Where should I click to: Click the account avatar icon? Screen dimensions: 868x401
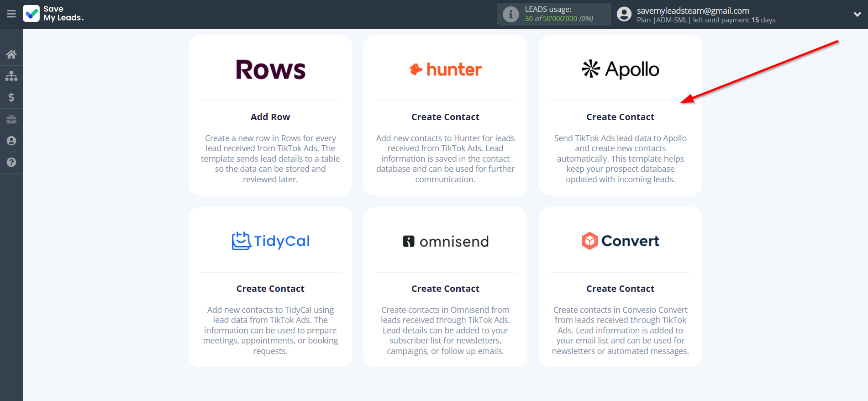point(624,14)
